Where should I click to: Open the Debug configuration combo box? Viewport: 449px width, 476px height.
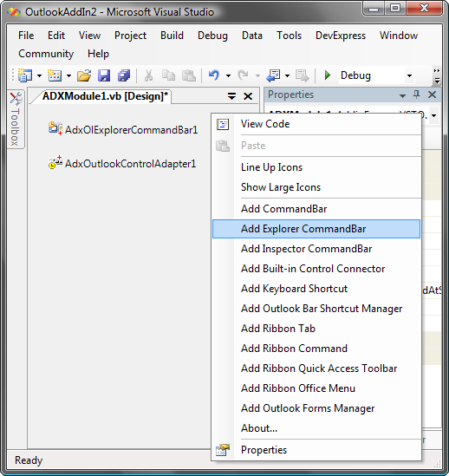(x=377, y=75)
